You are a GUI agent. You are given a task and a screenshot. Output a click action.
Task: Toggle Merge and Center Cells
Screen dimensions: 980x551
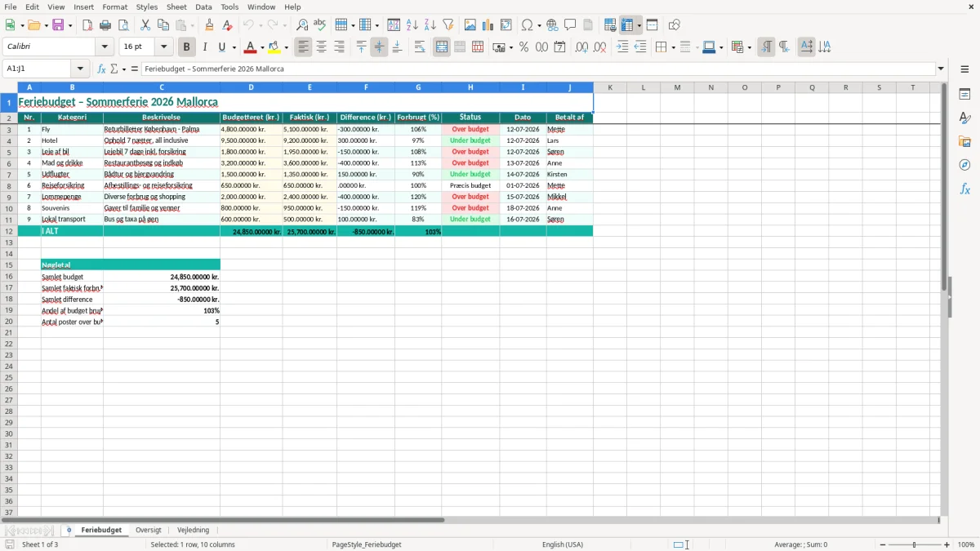click(x=442, y=47)
